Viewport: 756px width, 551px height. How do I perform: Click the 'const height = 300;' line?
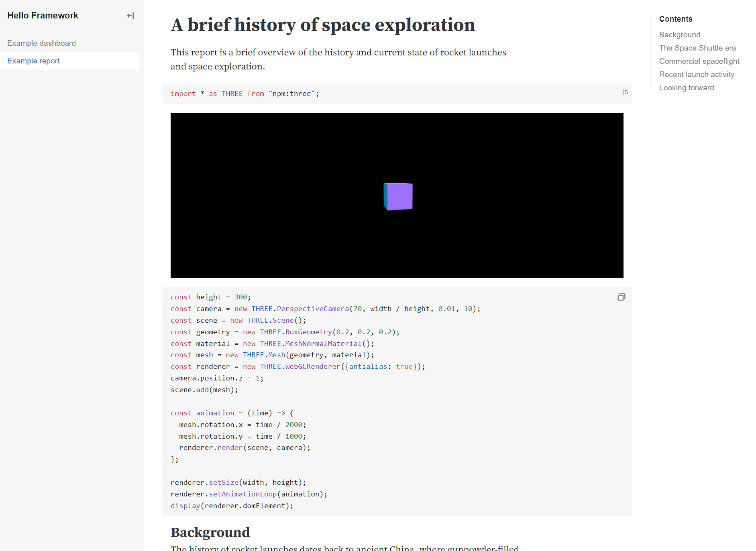(x=210, y=297)
